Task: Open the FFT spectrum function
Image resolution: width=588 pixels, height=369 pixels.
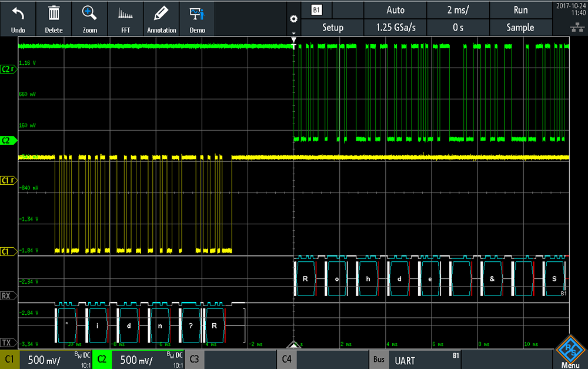Action: pos(126,18)
